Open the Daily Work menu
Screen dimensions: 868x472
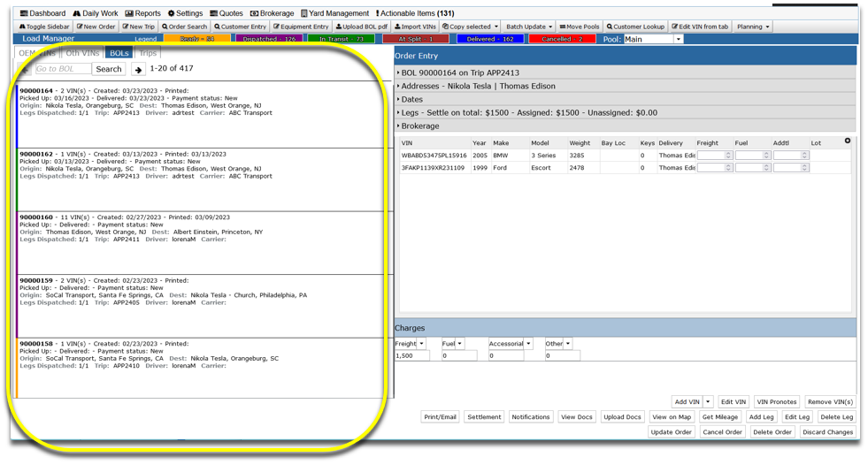coord(96,13)
